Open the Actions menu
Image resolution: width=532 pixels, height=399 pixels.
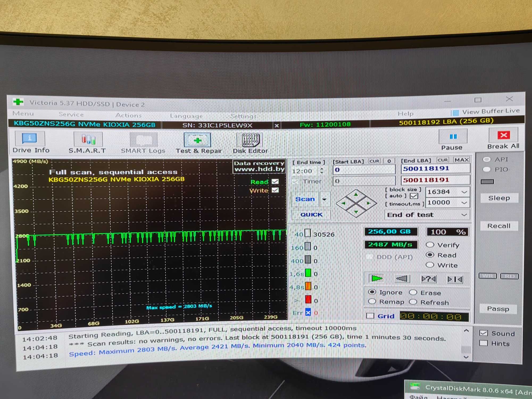click(128, 115)
